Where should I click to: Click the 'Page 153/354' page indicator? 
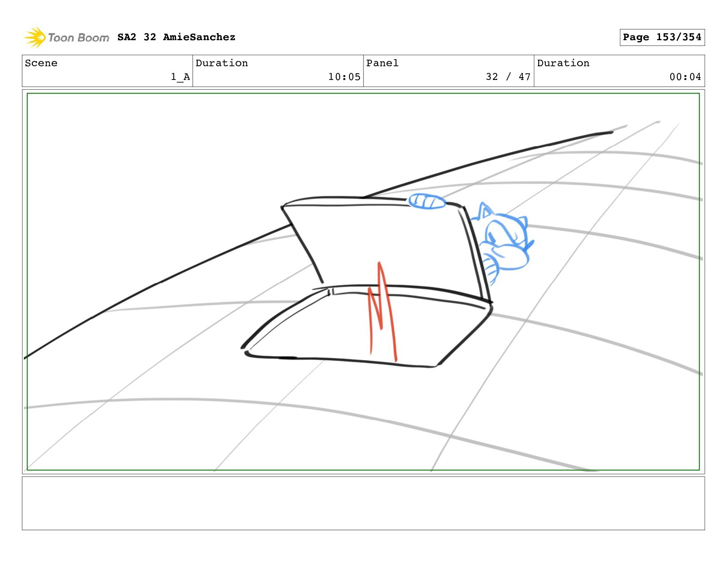coord(662,37)
